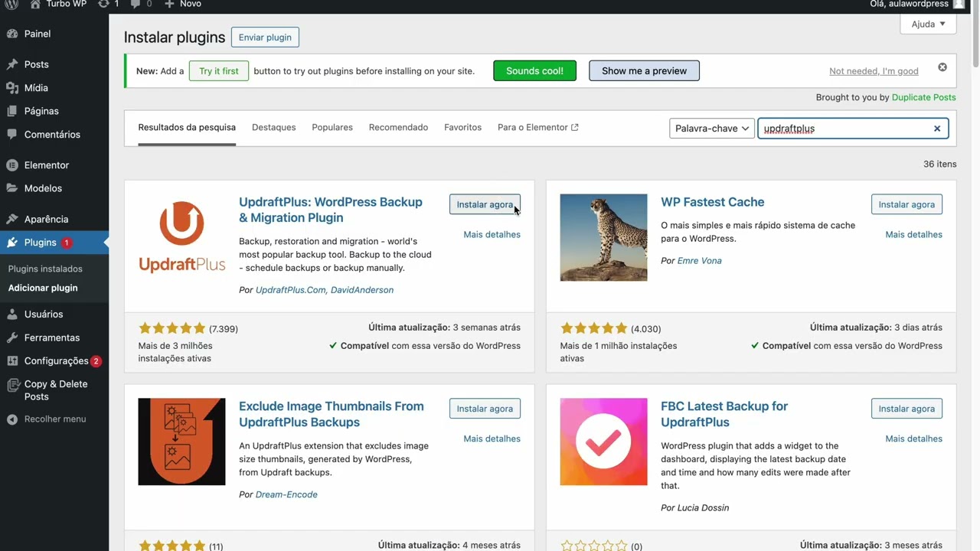Install Exclude Image Thumbnails plugin now
Image resolution: width=980 pixels, height=551 pixels.
485,409
